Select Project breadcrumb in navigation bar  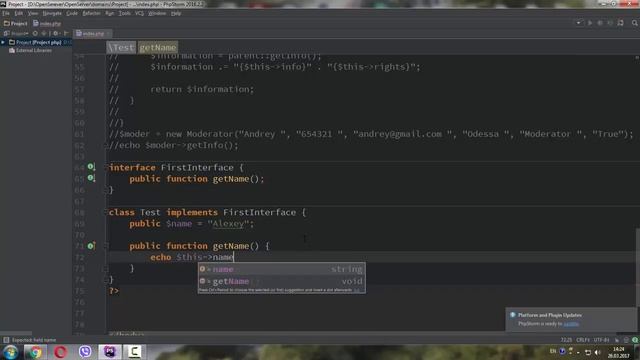(16, 24)
